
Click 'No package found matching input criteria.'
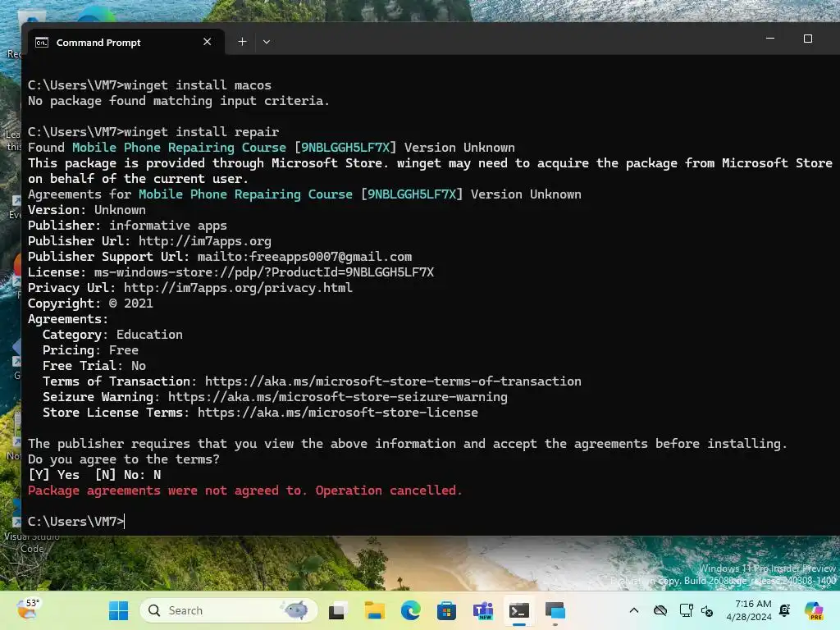(178, 101)
